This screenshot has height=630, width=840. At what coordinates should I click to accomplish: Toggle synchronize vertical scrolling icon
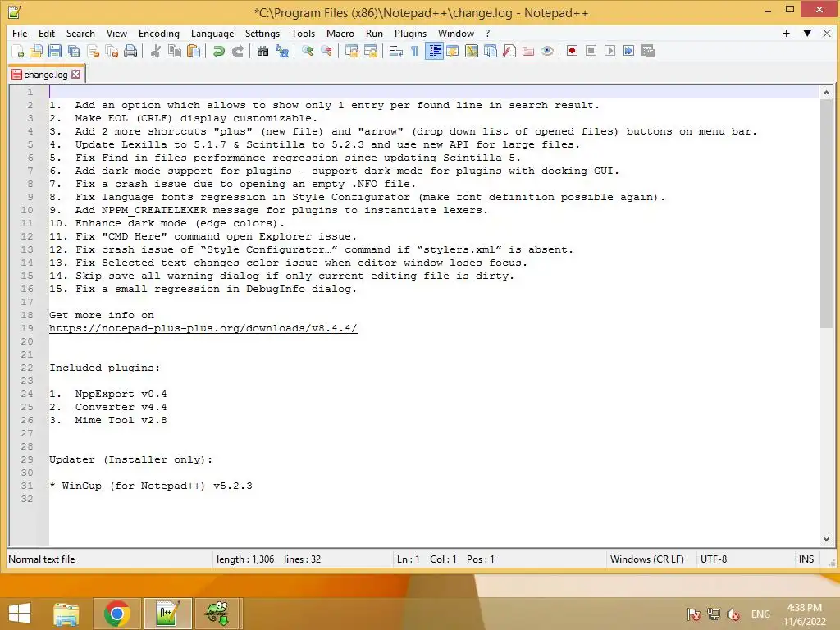coord(351,51)
